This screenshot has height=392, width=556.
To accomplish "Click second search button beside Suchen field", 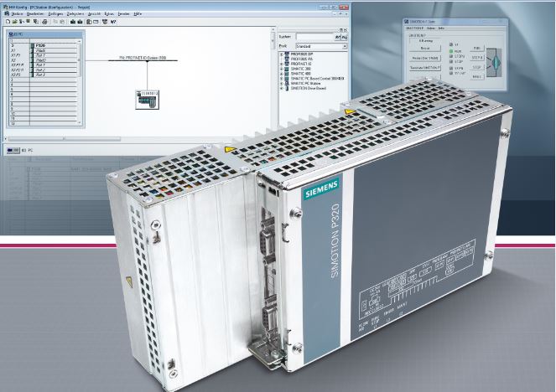I will [345, 37].
